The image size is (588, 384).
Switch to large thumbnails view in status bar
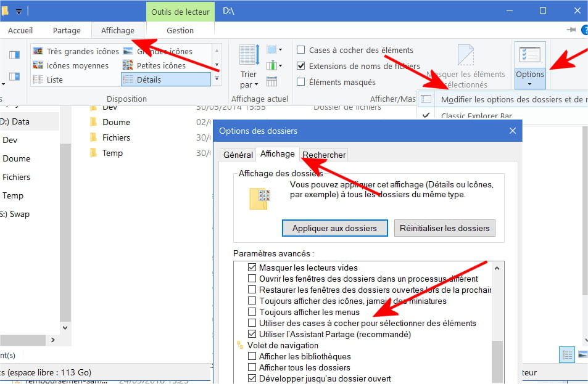(x=582, y=354)
